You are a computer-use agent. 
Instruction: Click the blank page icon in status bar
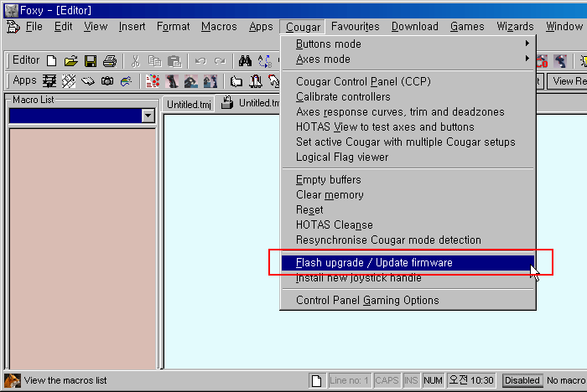click(317, 381)
